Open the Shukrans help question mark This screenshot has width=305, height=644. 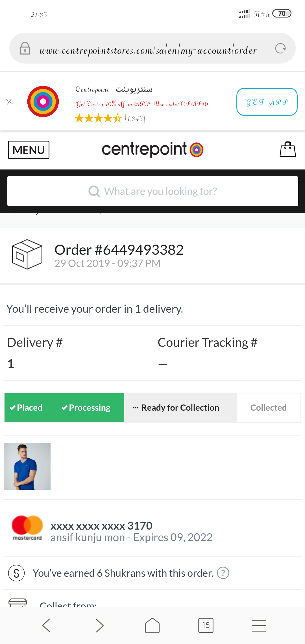pyautogui.click(x=223, y=573)
